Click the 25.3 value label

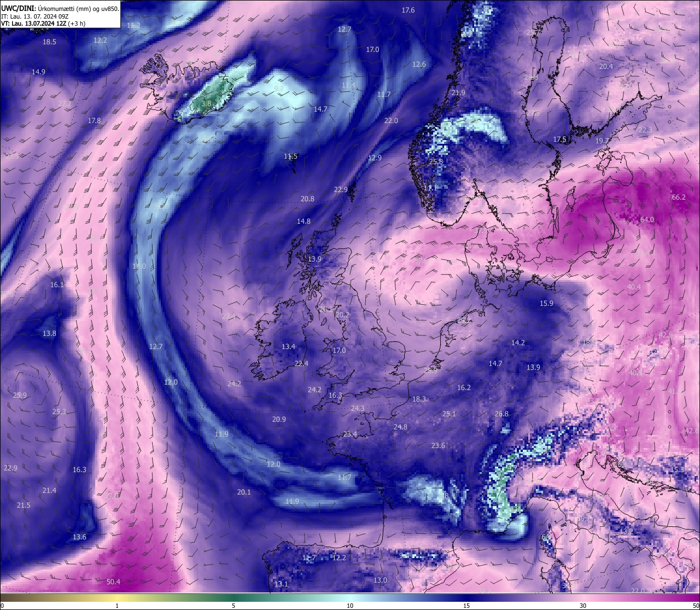(59, 411)
